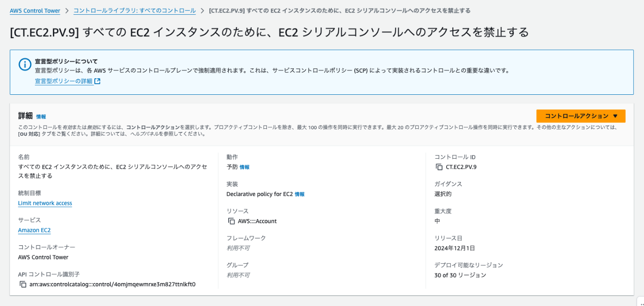Click the Declarative policy for EC2 text
The image size is (644, 306).
(259, 194)
